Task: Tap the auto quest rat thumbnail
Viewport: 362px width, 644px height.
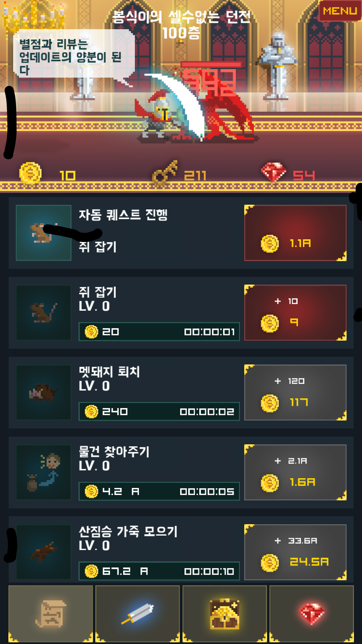Action: [x=44, y=233]
